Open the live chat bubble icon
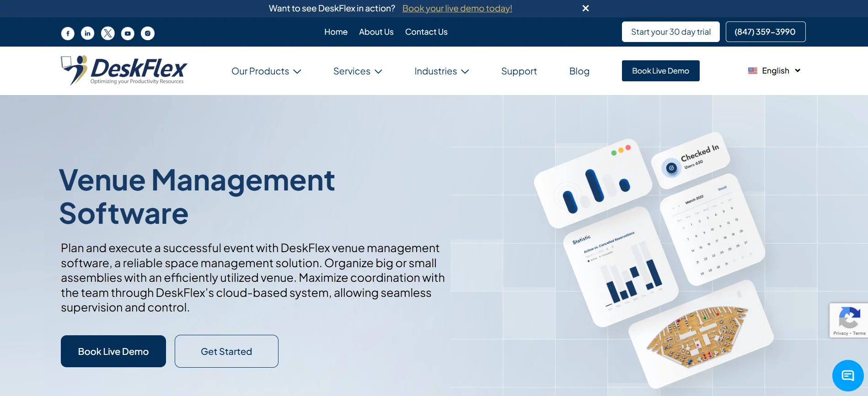This screenshot has height=396, width=868. (848, 375)
